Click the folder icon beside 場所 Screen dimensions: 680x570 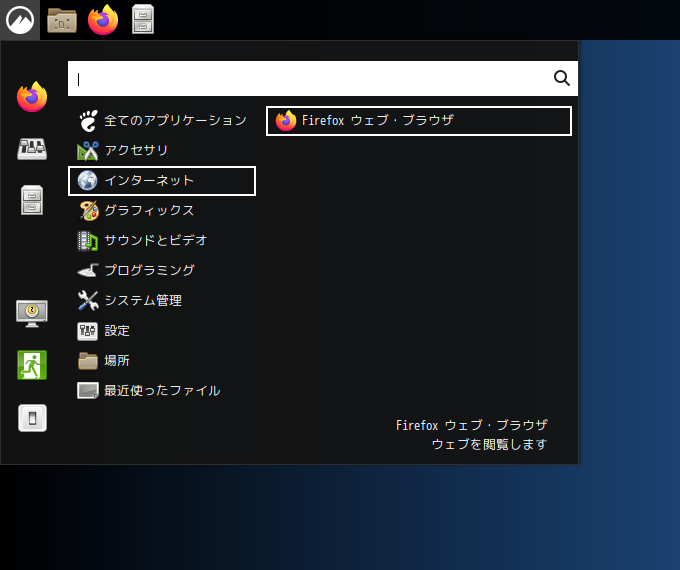click(x=88, y=361)
